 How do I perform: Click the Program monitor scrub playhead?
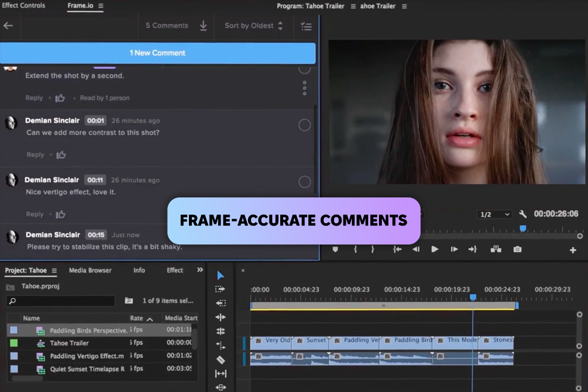523,228
